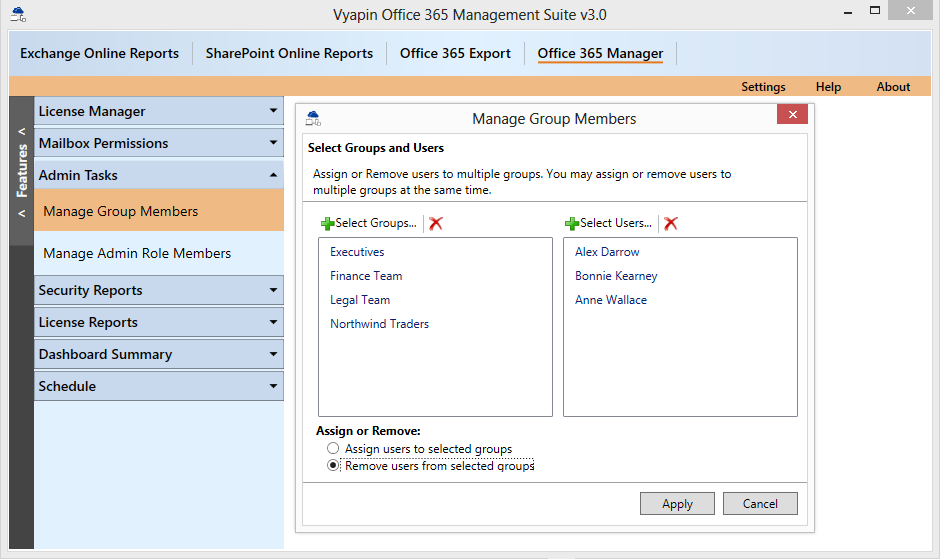Select the Northwind Traders group

point(379,324)
